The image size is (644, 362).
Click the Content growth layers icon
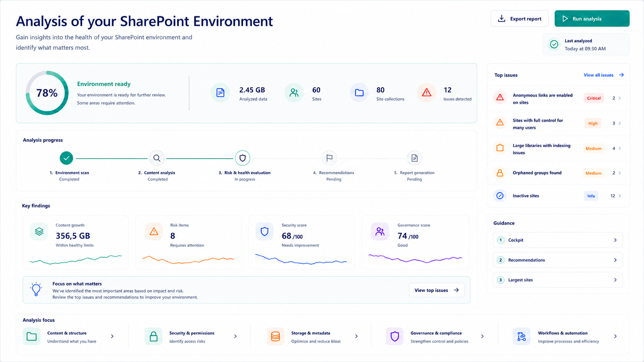(x=39, y=232)
